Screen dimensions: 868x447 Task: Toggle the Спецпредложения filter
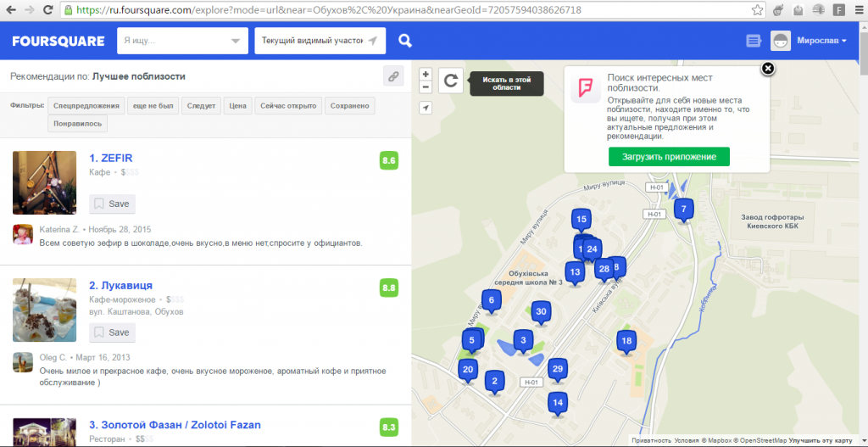pos(86,106)
